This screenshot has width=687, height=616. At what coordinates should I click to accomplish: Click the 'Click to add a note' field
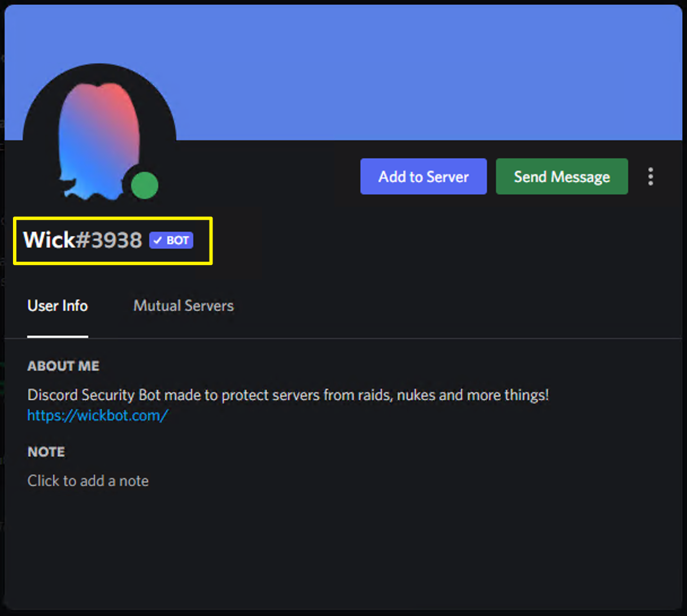point(88,481)
